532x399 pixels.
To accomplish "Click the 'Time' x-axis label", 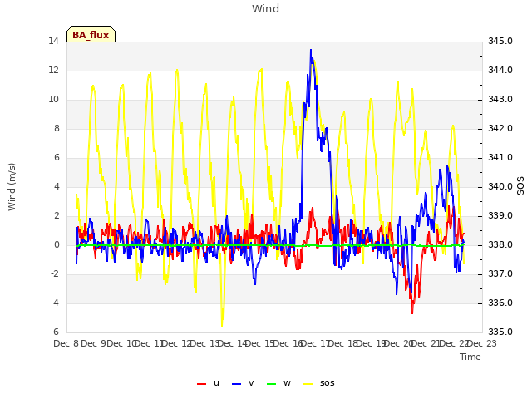I will [470, 357].
